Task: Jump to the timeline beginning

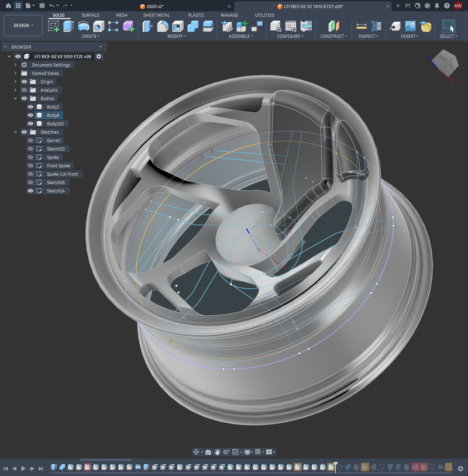Action: (6, 468)
